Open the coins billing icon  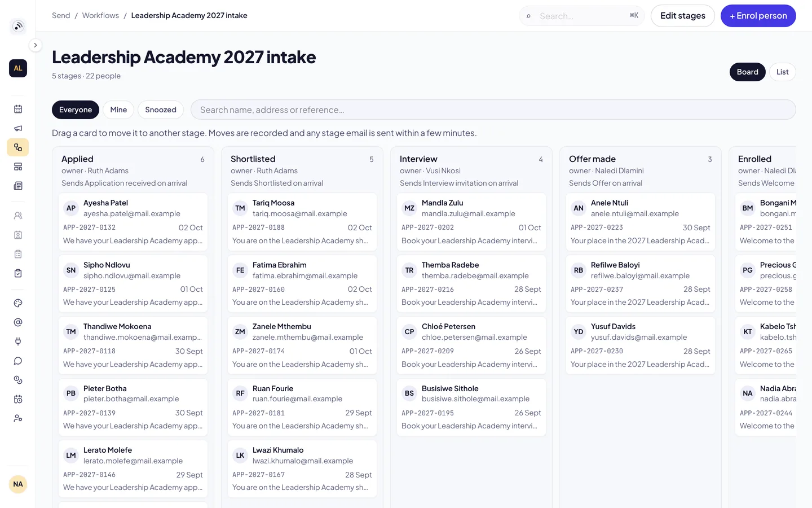(x=18, y=380)
